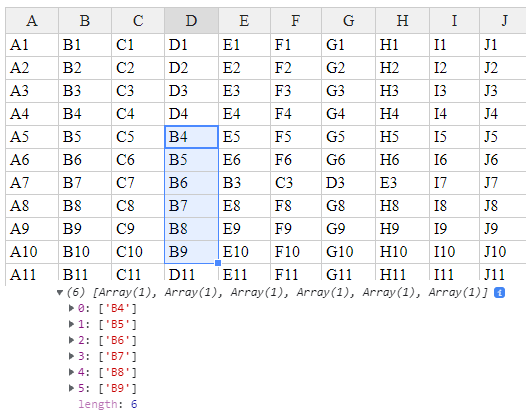The image size is (526, 410).
Task: Select cell A1
Action: pos(32,45)
